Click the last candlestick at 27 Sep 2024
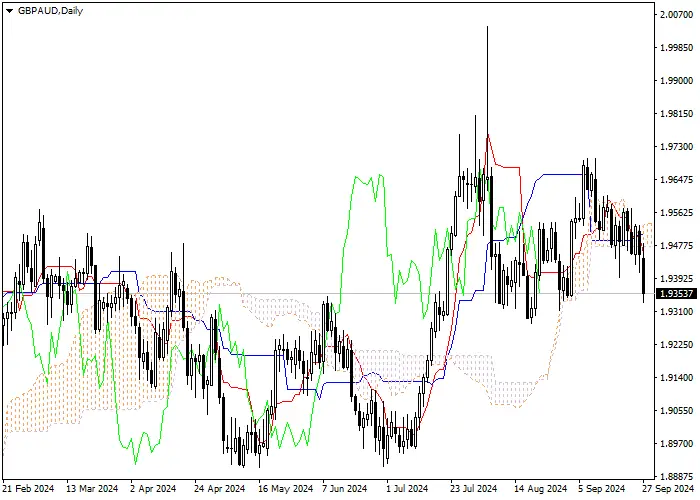Viewport: 700px width, 500px height. click(643, 275)
